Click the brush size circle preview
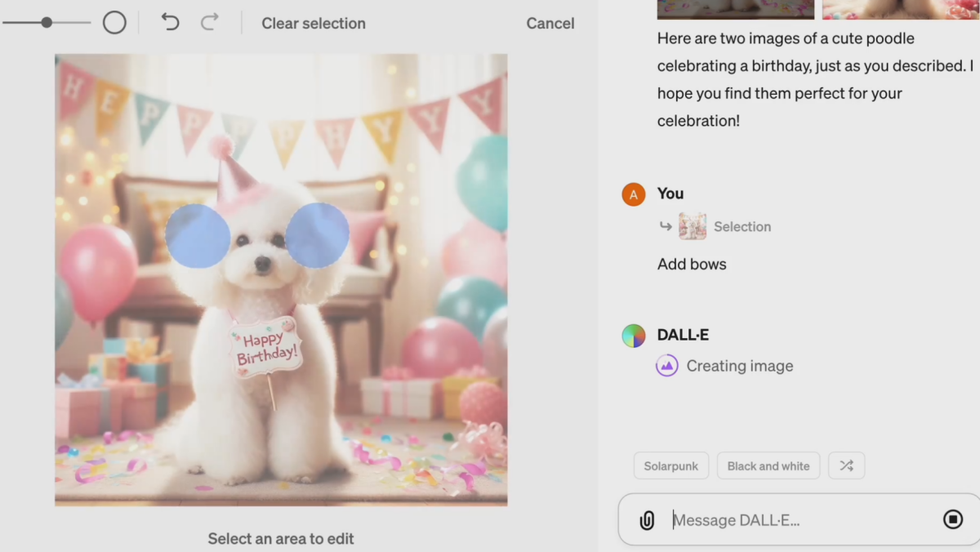 (x=114, y=23)
